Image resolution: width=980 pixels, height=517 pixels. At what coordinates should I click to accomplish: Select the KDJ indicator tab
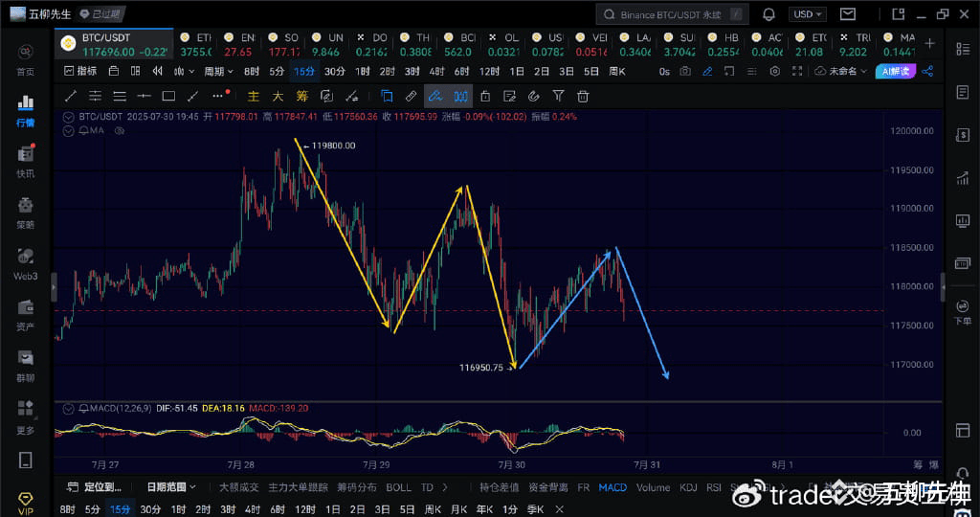[x=688, y=487]
